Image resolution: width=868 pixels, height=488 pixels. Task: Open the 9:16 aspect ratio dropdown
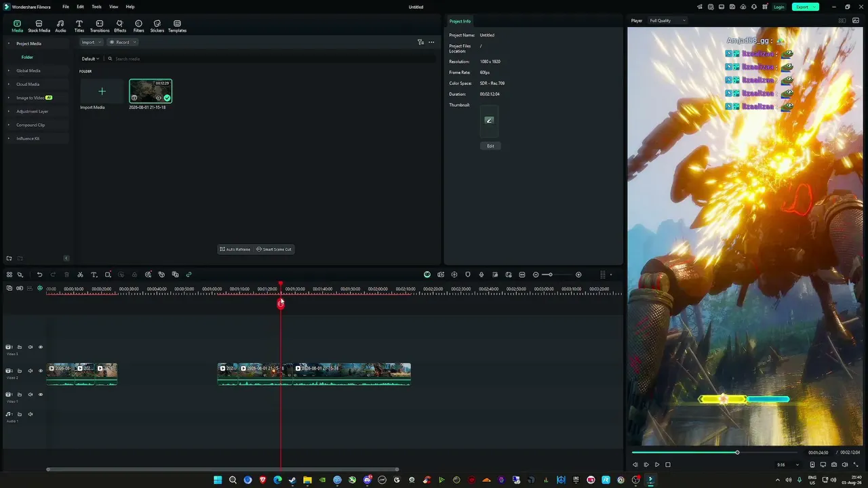787,465
